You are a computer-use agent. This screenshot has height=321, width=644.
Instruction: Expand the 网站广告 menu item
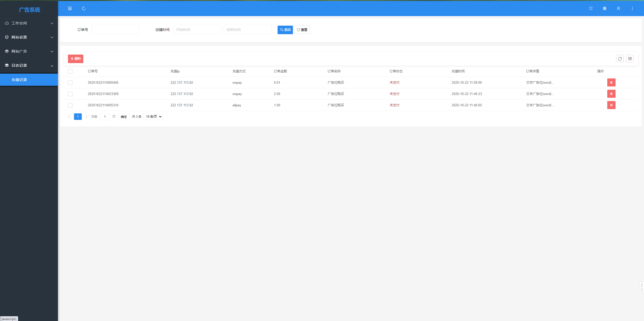coord(29,51)
